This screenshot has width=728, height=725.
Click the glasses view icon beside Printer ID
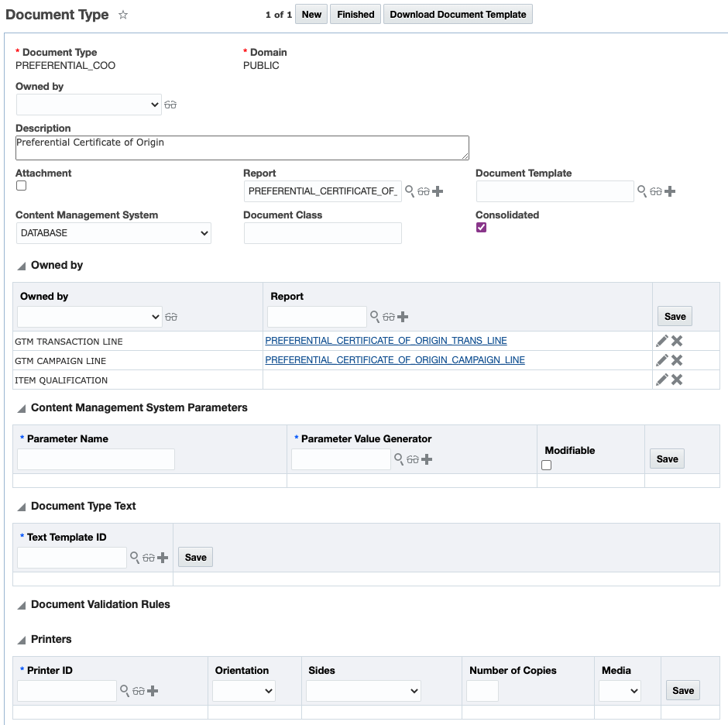tap(138, 691)
